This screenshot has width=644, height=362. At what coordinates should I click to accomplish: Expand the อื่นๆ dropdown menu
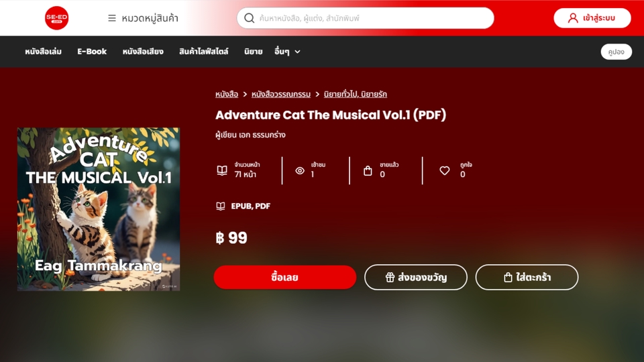click(x=287, y=52)
